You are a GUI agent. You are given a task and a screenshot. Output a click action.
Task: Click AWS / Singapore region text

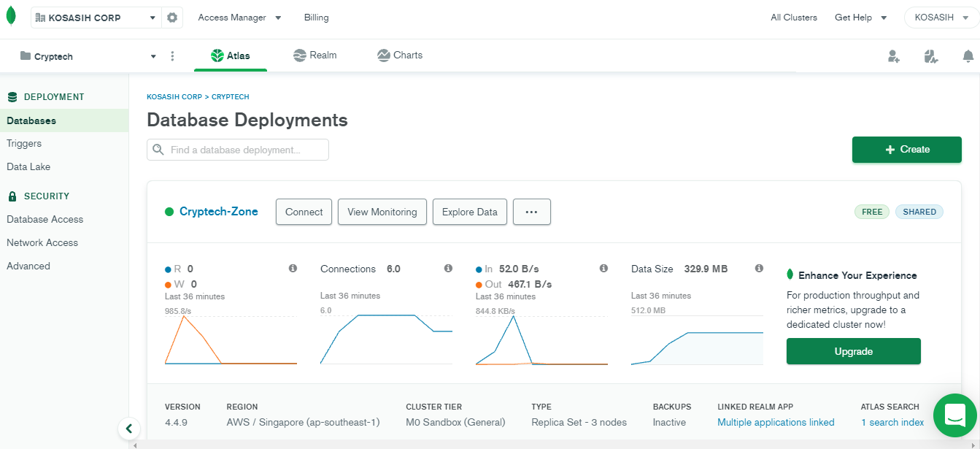(x=304, y=422)
